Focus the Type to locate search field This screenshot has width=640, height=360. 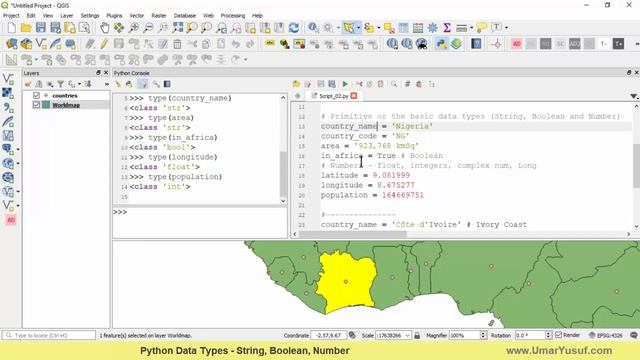coord(49,335)
